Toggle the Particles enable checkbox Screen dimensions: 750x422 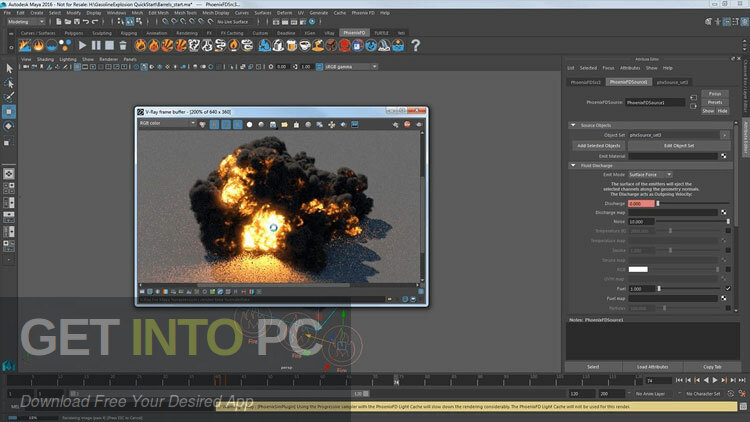pyautogui.click(x=728, y=308)
